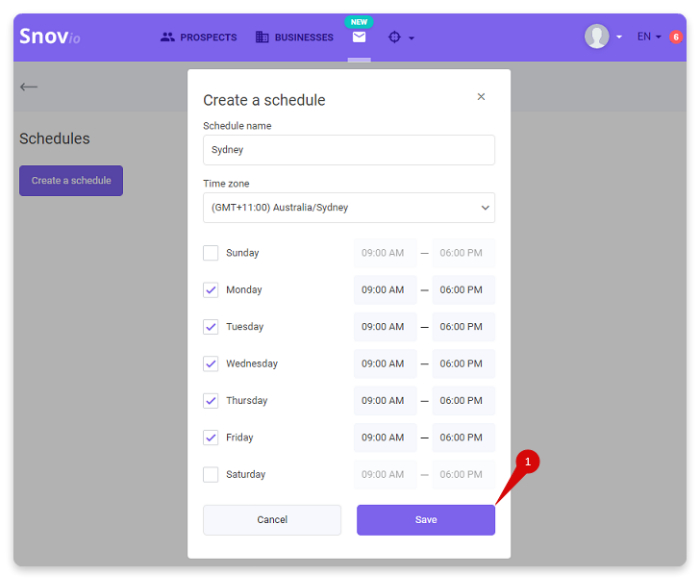Change Thursday start time field

click(x=385, y=400)
